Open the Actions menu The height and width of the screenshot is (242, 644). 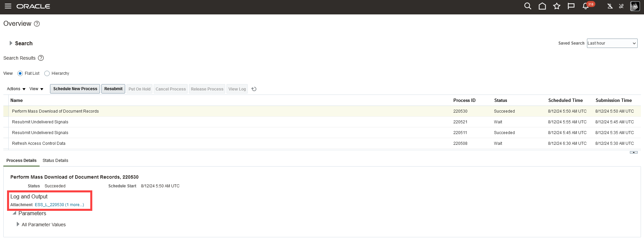coord(16,89)
